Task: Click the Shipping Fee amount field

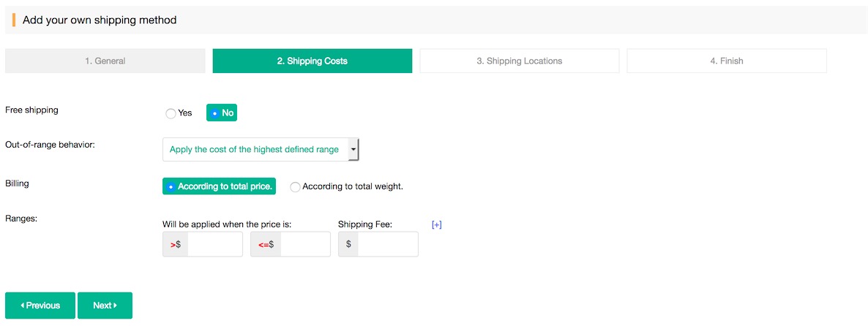Action: point(387,245)
